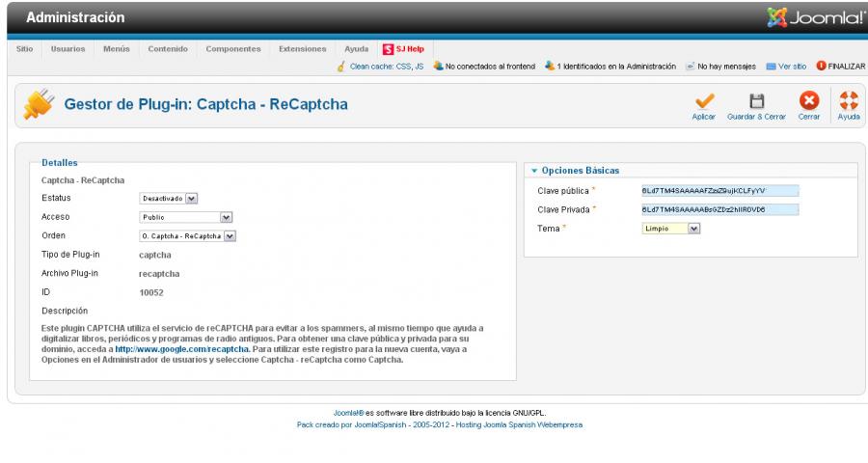
Task: Click the Gestor de Plug-in page title
Action: [206, 104]
